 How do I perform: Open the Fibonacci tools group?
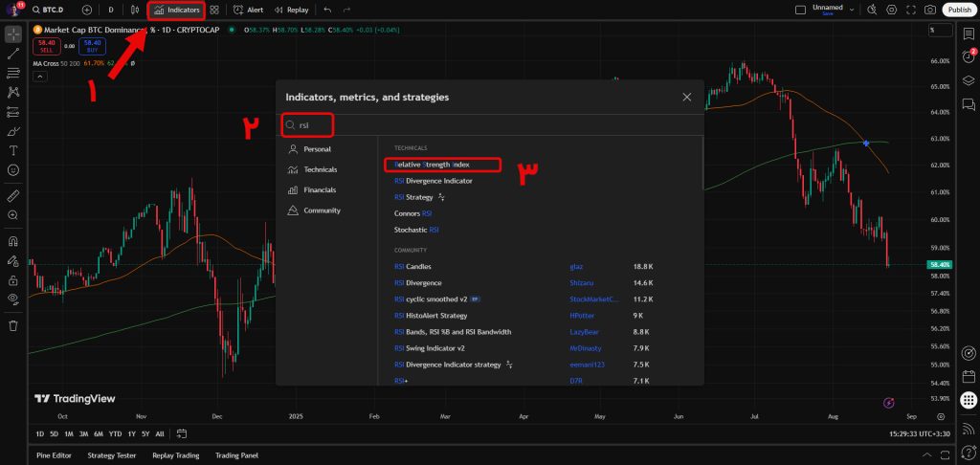point(13,73)
